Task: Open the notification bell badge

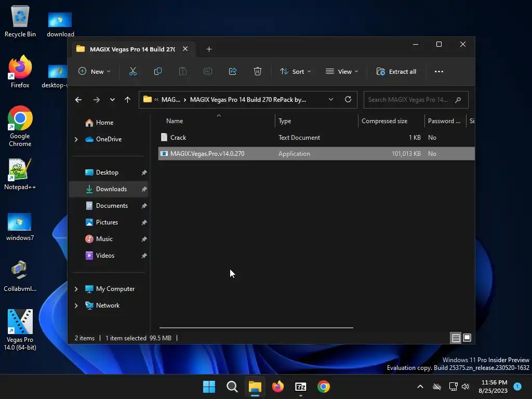Action: coord(517,386)
